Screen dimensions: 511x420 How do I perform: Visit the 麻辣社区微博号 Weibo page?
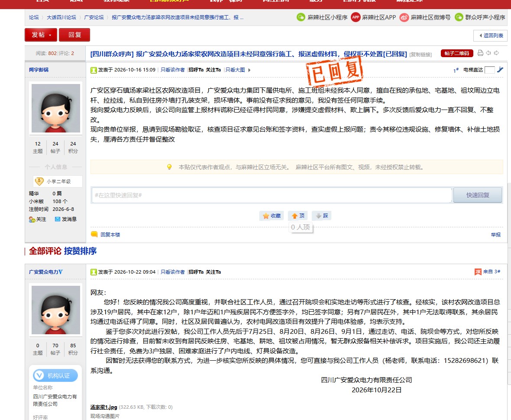point(425,17)
